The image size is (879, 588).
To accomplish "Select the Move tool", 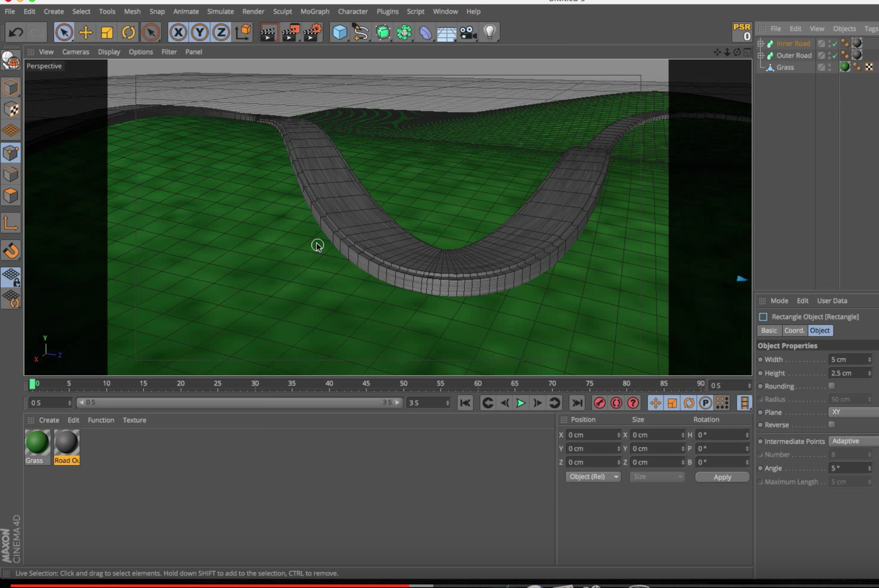I will tap(85, 32).
